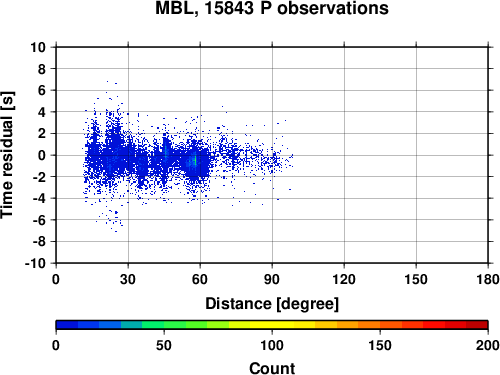
Task: Click the 'Count' colorbar label
Action: (x=272, y=368)
